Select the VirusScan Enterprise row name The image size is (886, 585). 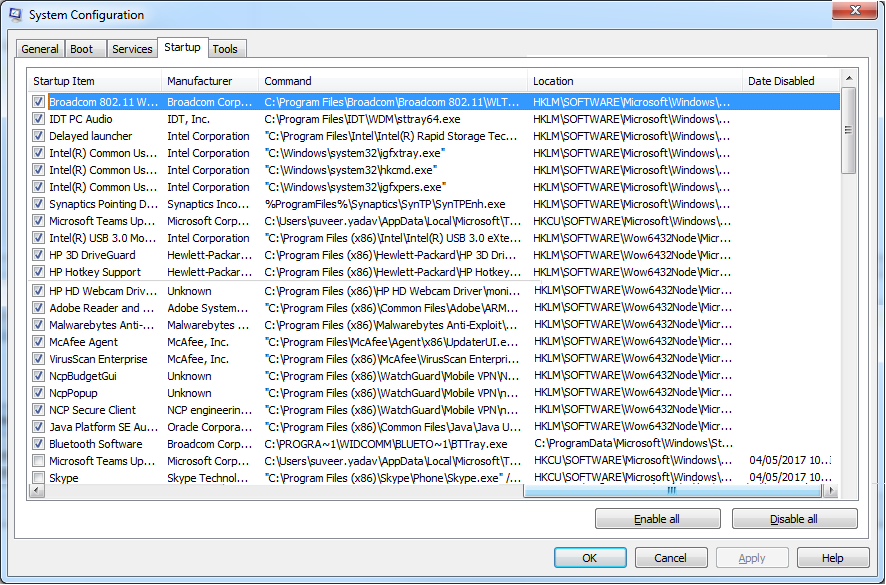coord(98,358)
